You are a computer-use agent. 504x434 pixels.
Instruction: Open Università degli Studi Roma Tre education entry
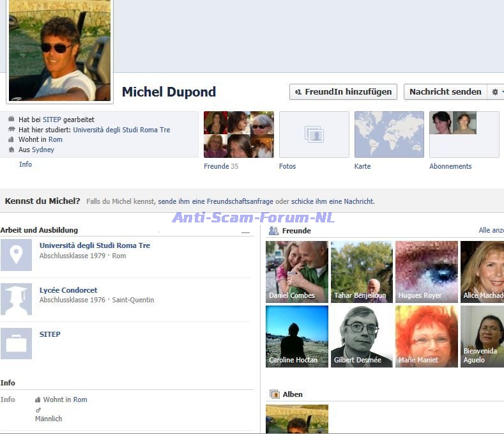click(95, 245)
